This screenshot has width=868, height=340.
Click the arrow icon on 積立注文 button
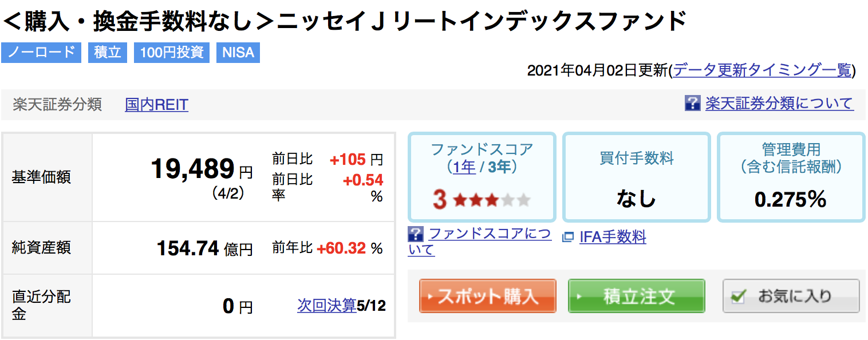579,296
